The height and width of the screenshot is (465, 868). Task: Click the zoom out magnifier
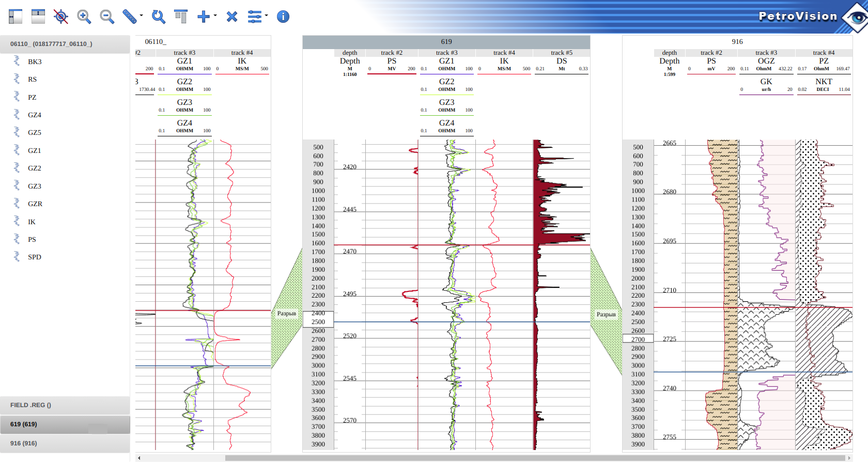point(107,17)
